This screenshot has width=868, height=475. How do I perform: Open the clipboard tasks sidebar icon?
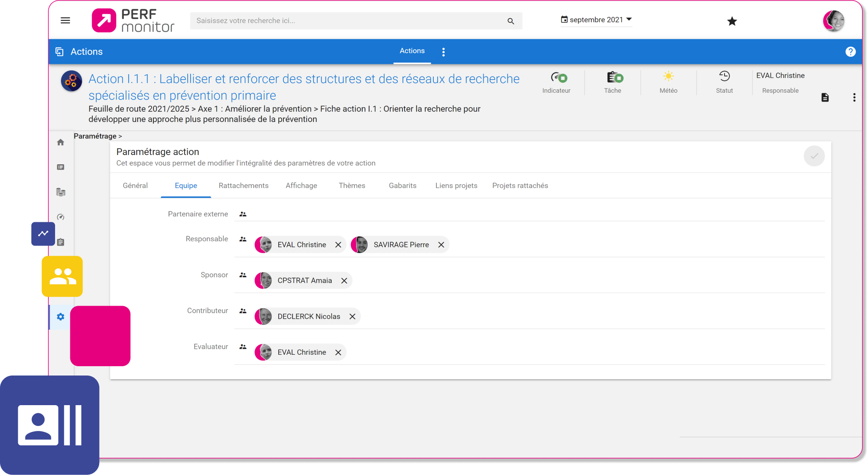(61, 242)
